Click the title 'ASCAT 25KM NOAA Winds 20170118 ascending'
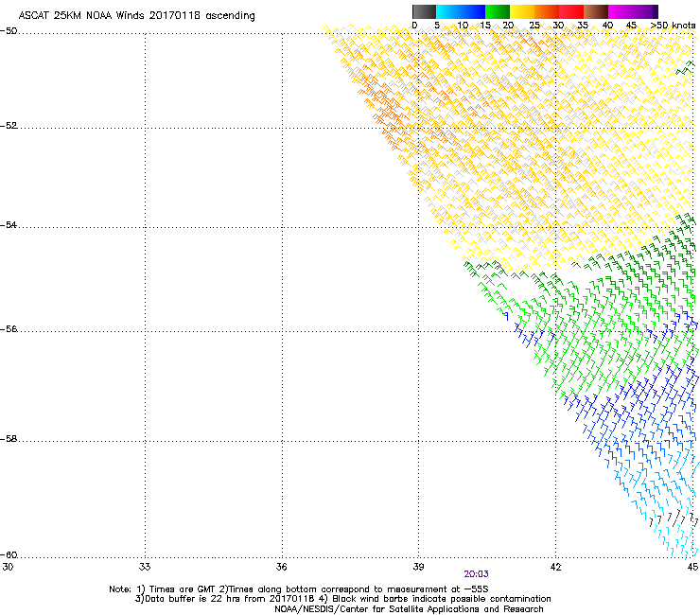 tap(136, 16)
